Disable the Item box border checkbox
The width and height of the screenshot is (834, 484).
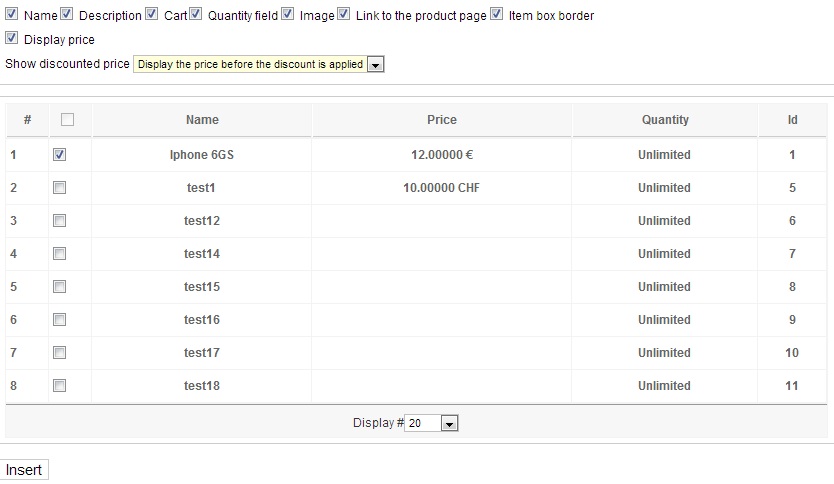point(497,15)
